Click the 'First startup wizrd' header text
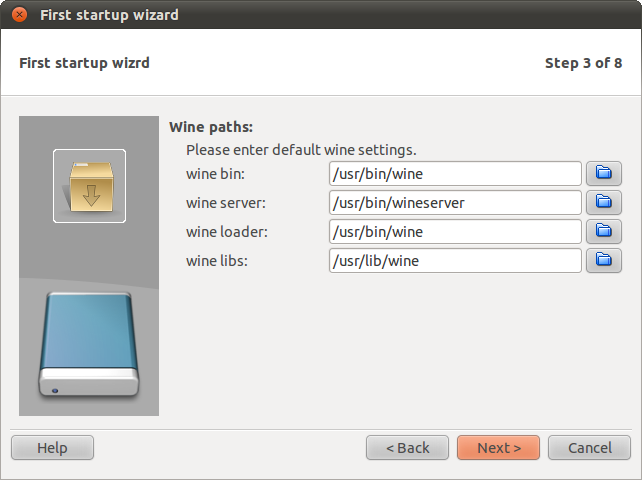Screen dimensions: 642x480 [x=84, y=63]
